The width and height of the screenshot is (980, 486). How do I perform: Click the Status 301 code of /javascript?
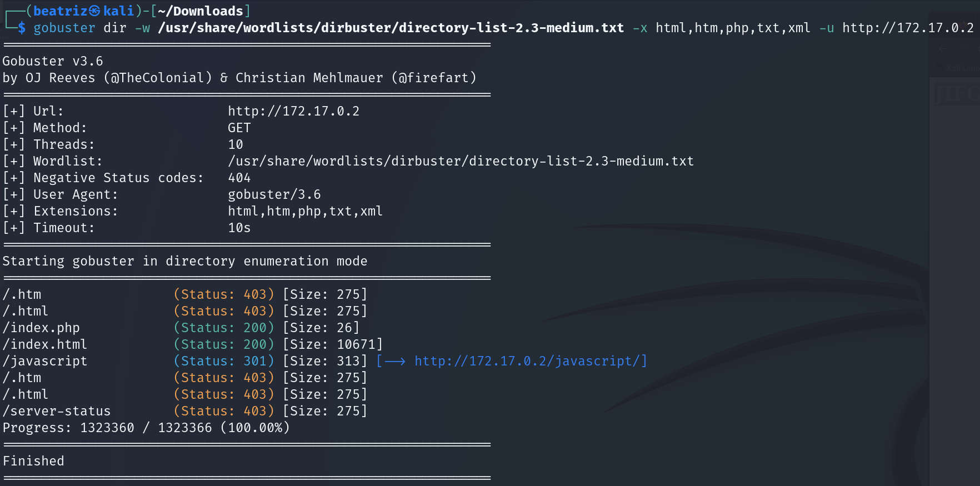(x=224, y=361)
